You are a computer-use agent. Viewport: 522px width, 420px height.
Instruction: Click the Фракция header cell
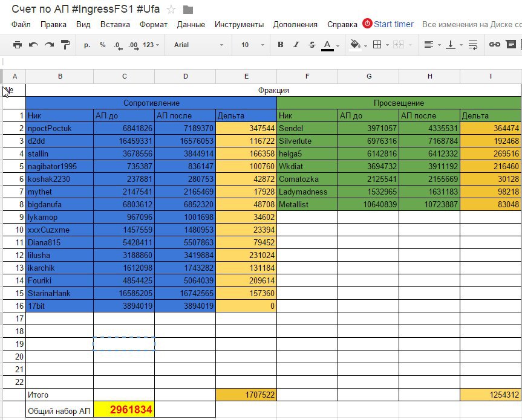coord(273,91)
